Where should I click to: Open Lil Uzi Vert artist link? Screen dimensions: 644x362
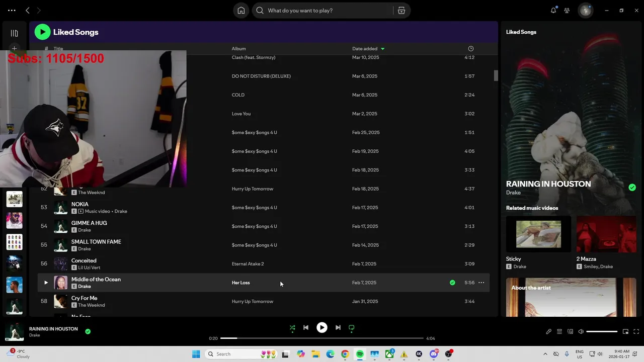coord(89,267)
